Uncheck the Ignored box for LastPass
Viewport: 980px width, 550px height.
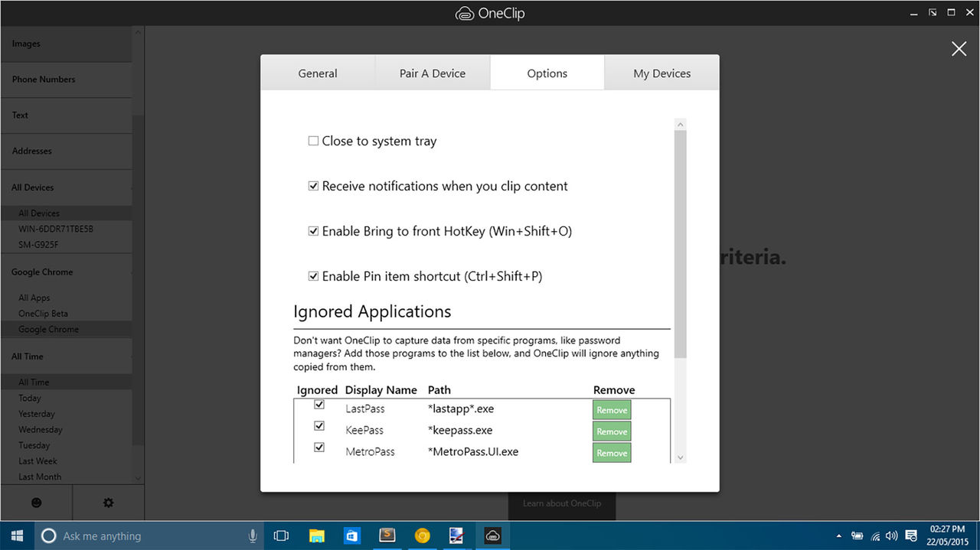319,405
